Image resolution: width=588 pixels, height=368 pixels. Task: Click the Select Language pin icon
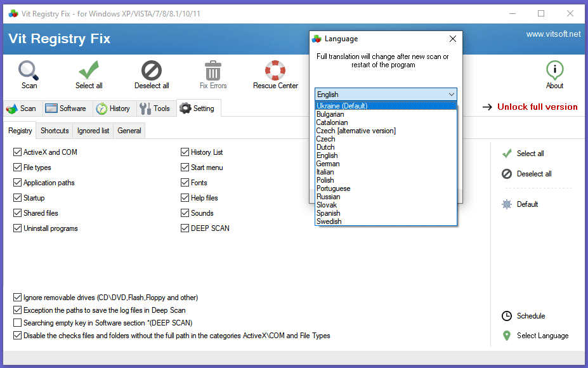pyautogui.click(x=507, y=336)
